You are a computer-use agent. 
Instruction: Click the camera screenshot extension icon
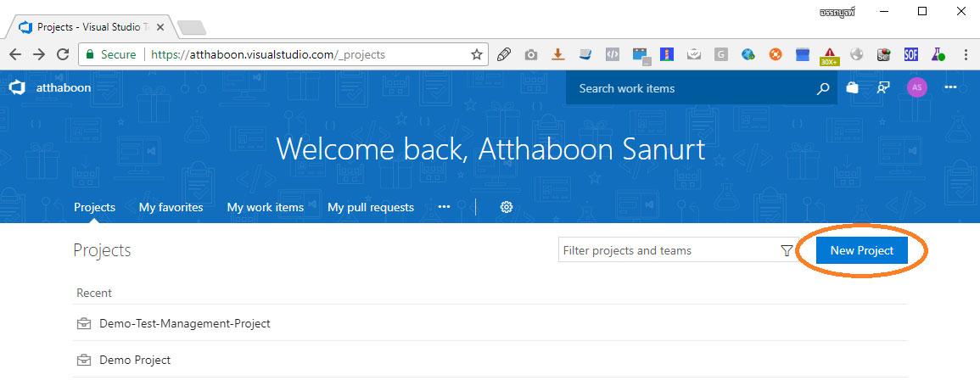coord(530,55)
